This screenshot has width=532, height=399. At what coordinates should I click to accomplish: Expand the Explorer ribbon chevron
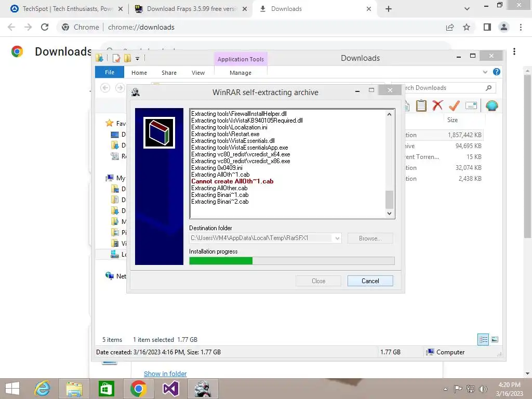[485, 72]
